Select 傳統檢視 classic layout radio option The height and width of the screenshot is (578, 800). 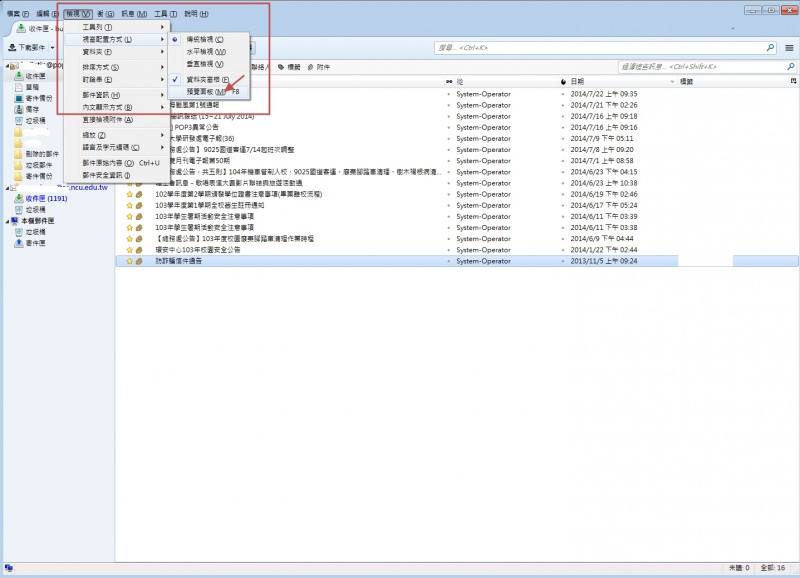(205, 39)
